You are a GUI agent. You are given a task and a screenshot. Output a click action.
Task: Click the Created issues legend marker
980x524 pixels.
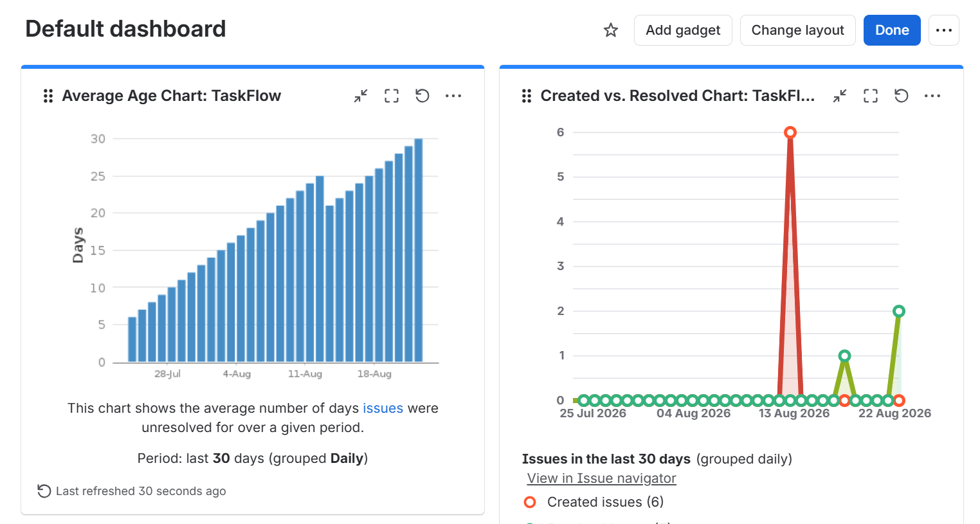pyautogui.click(x=530, y=502)
